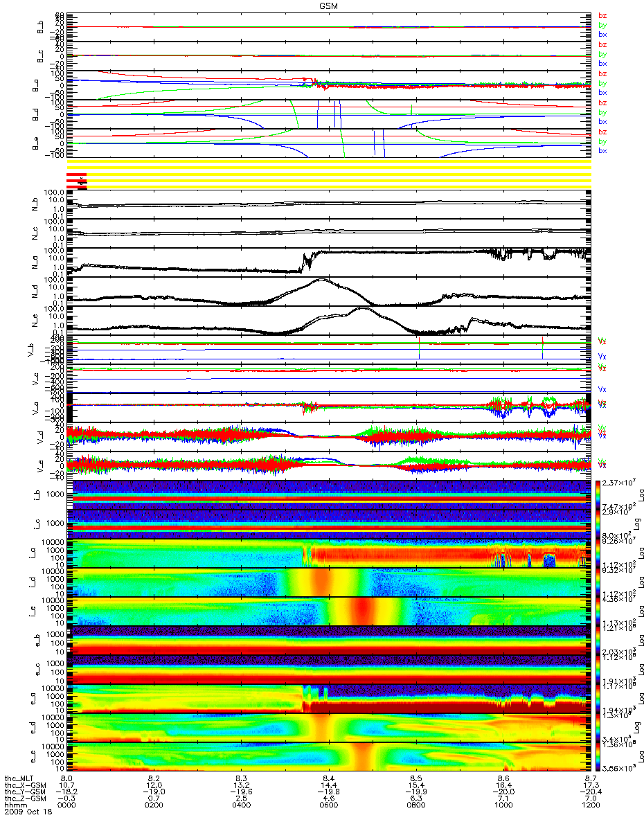The width and height of the screenshot is (644, 831).
Task: Click the red bz legend of B_d
Action: coord(602,103)
